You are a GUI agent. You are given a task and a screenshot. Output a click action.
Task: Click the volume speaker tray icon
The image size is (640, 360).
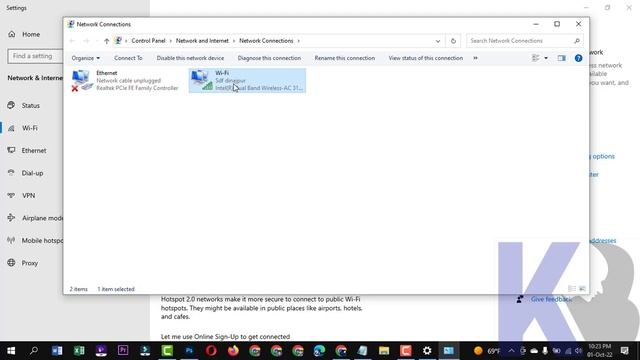point(578,351)
